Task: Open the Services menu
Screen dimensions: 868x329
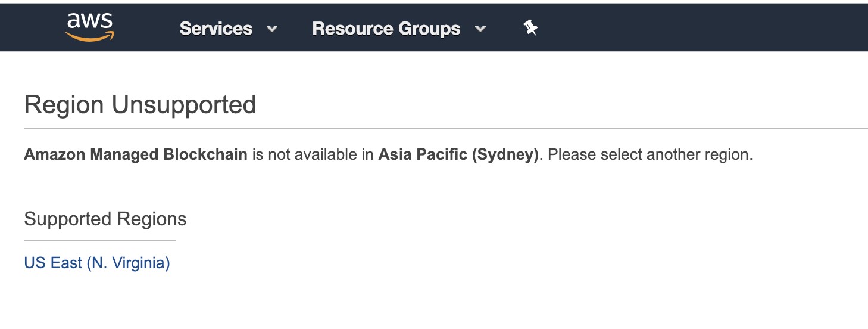Action: (x=216, y=29)
